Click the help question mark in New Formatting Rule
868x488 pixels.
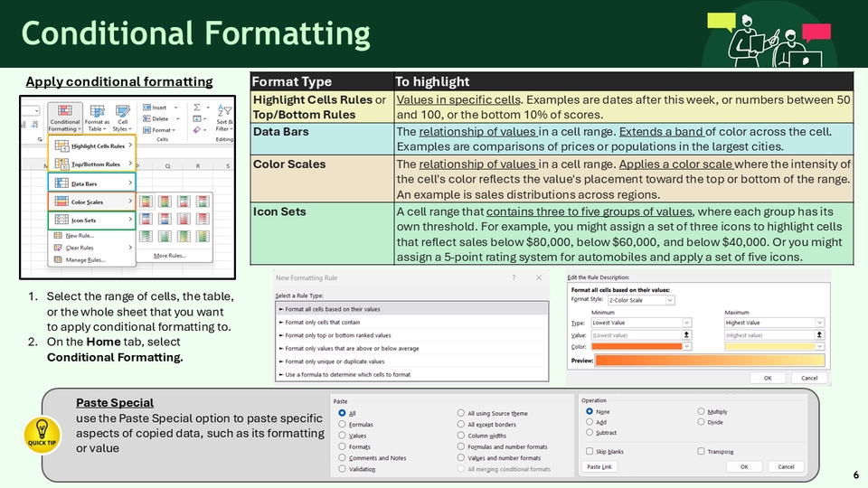point(514,277)
